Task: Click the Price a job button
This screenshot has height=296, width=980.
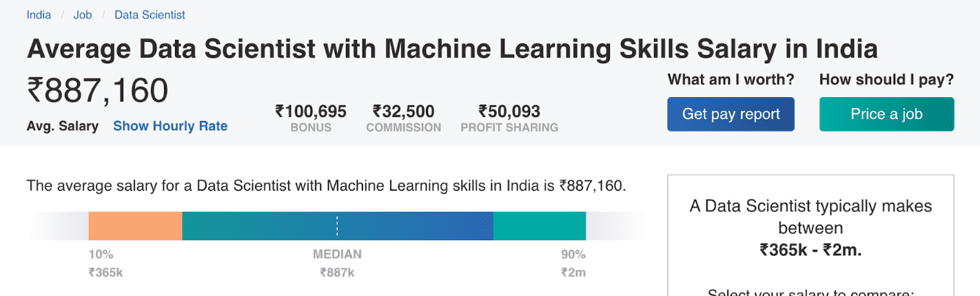Action: (x=886, y=114)
